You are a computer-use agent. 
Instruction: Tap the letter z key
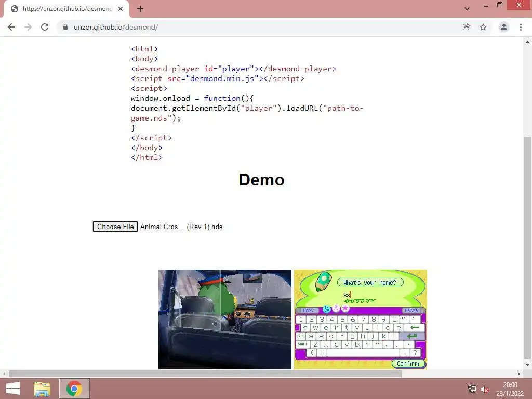coord(315,344)
